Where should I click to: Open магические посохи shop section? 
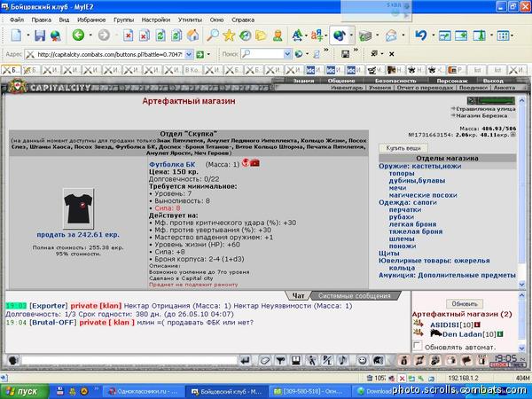point(423,195)
